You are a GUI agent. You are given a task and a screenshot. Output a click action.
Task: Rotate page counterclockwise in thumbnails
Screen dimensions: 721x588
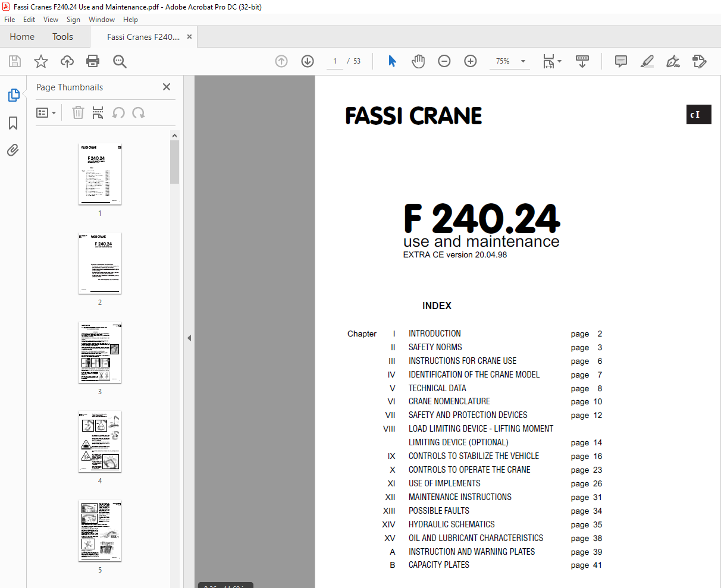click(x=118, y=112)
